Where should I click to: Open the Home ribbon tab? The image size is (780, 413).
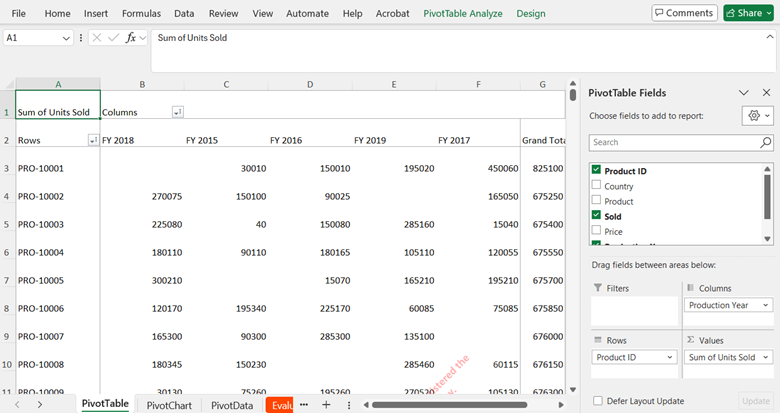pyautogui.click(x=57, y=13)
